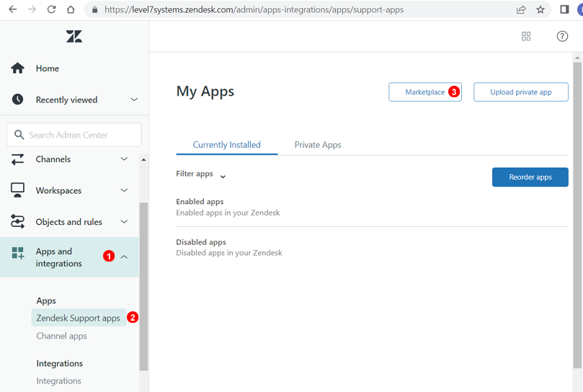
Task: Switch to the Private Apps tab
Action: click(x=318, y=145)
